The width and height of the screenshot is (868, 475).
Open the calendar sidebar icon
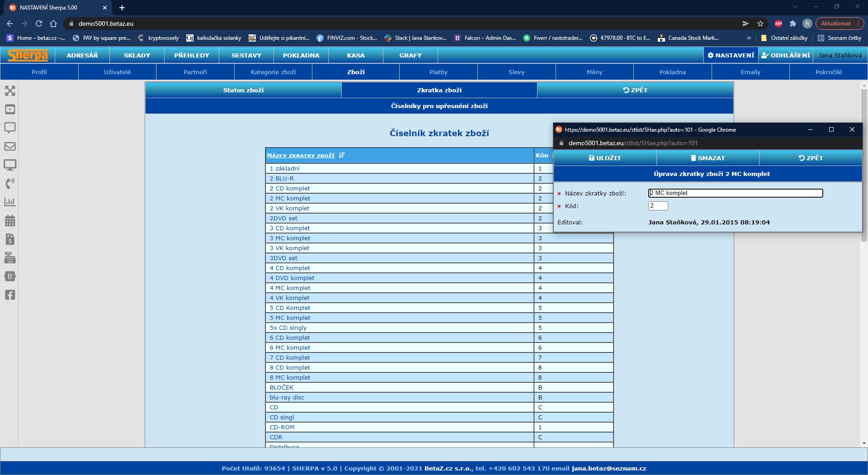click(x=10, y=221)
